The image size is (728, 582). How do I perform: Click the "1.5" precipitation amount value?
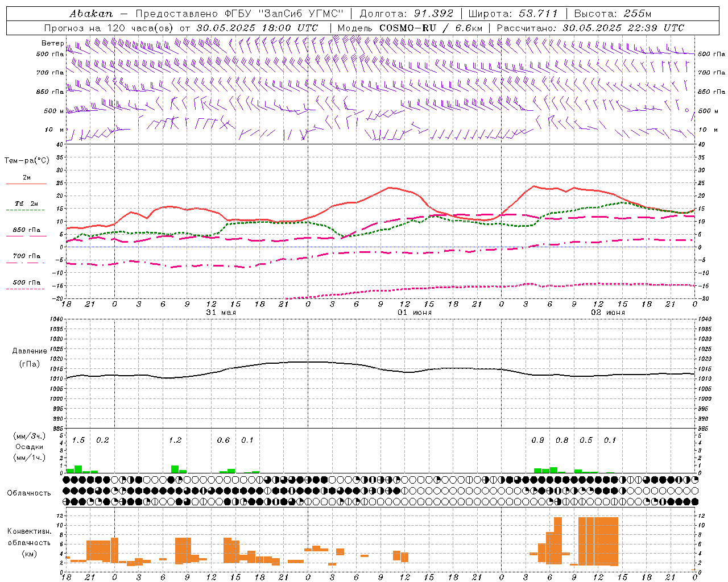[78, 440]
